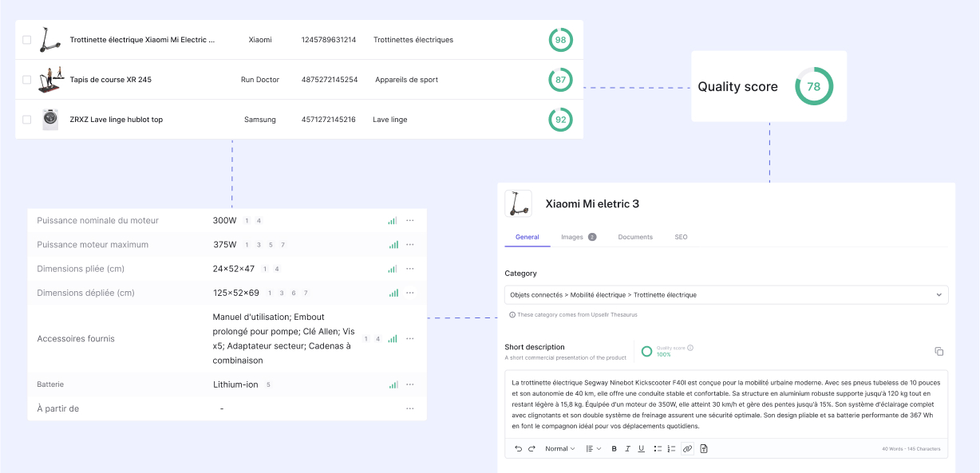Open the three-dot menu for Puissance nominale du moteur
The image size is (980, 473).
[x=410, y=221]
